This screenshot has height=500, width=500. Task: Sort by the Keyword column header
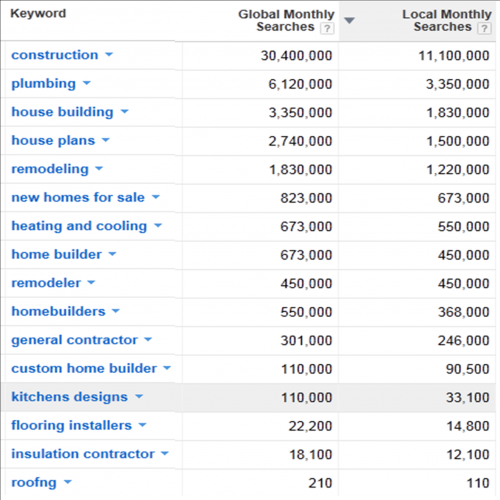[38, 13]
